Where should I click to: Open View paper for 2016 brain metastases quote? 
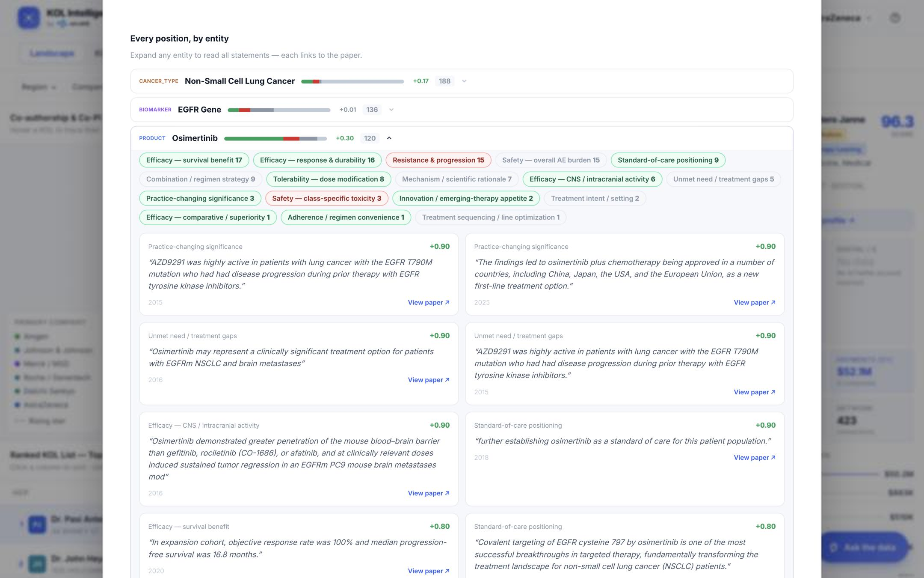point(429,380)
